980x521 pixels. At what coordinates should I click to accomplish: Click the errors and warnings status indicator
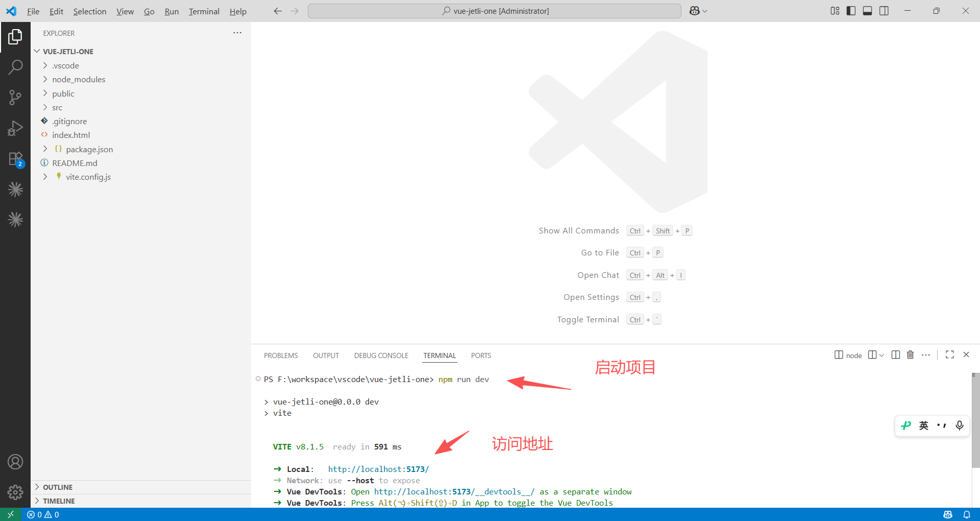[43, 514]
